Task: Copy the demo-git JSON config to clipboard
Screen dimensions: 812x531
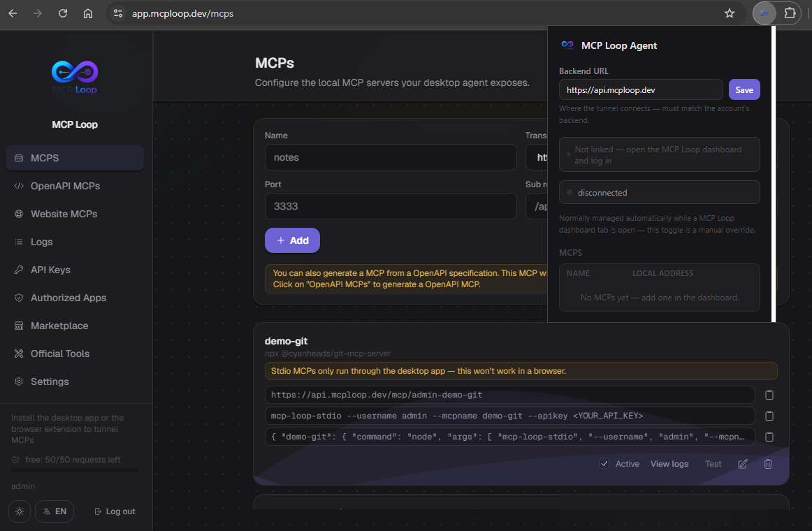Action: (769, 437)
